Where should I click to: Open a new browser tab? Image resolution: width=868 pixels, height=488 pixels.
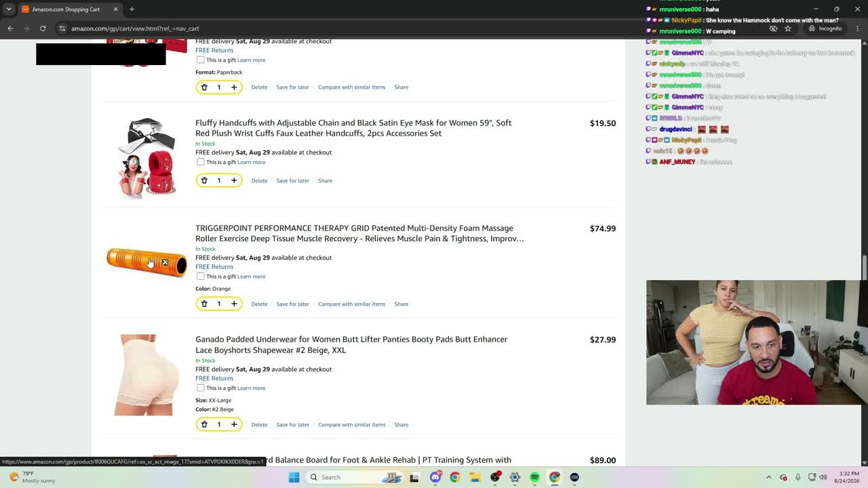(132, 9)
